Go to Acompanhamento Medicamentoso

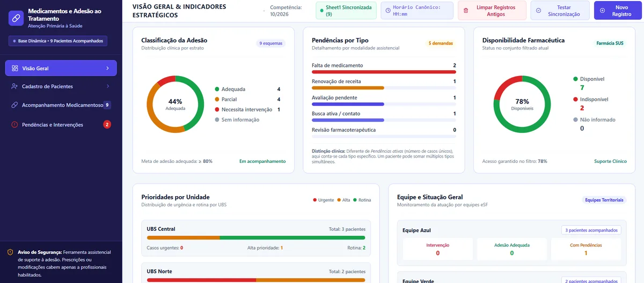coord(61,105)
